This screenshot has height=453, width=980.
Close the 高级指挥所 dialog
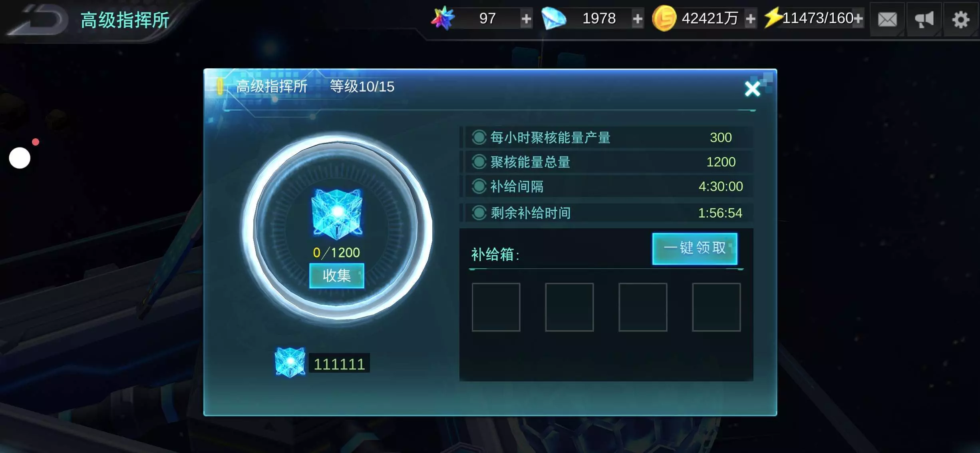pyautogui.click(x=752, y=89)
